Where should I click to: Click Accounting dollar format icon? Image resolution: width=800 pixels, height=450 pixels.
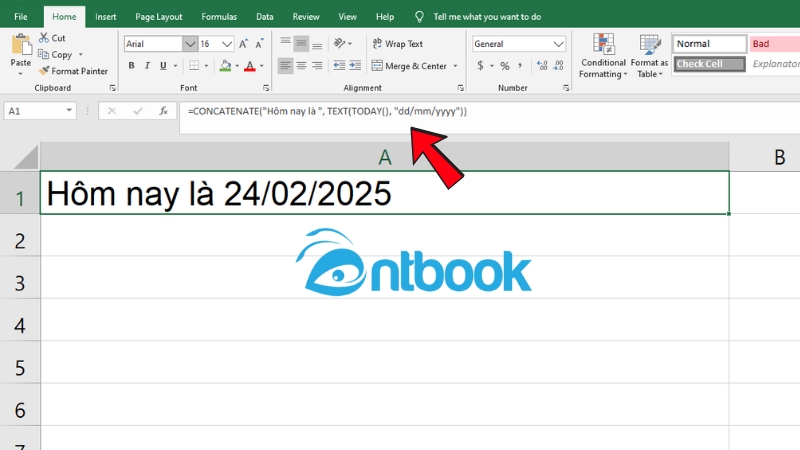pyautogui.click(x=480, y=65)
